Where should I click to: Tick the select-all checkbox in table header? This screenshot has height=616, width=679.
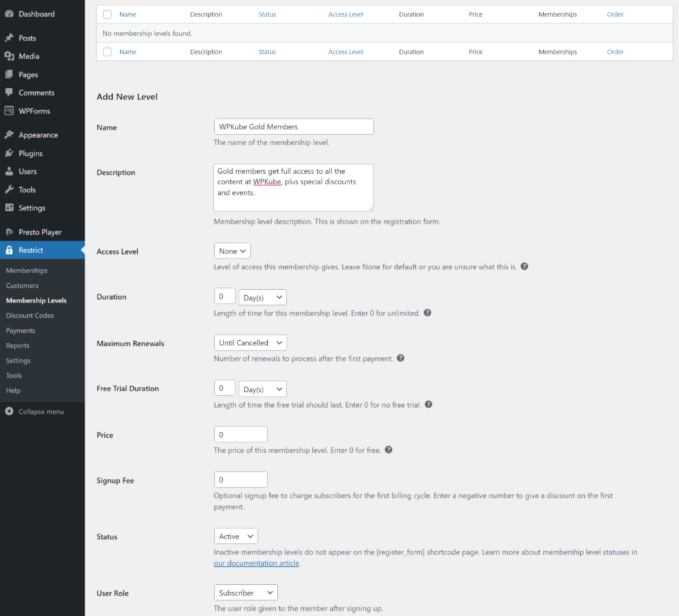(107, 15)
